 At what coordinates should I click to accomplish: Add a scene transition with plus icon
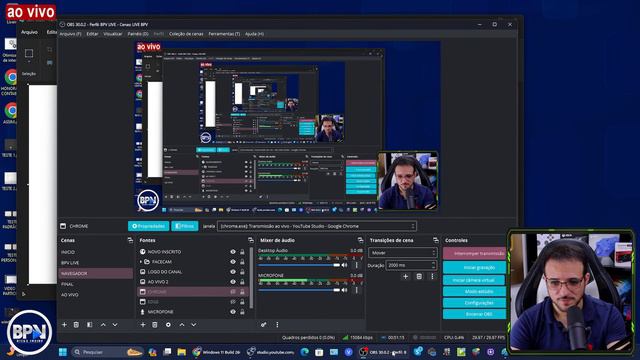pos(405,277)
